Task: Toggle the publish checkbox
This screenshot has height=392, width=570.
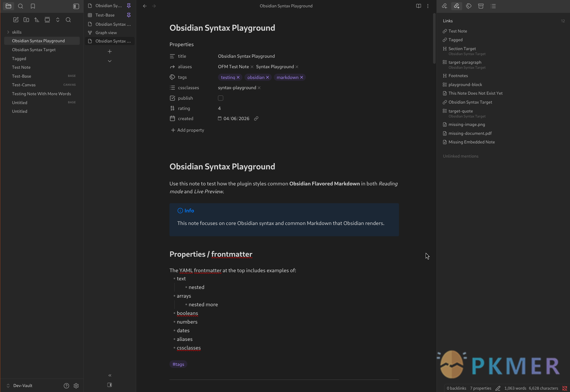Action: pos(221,98)
